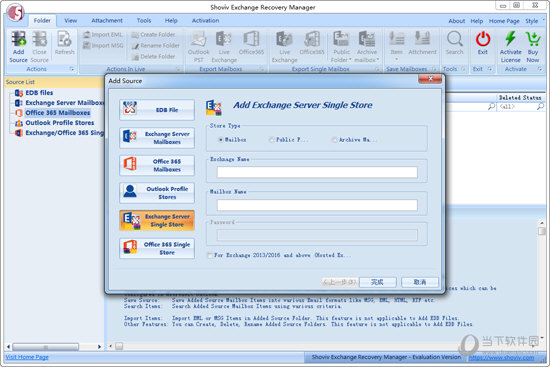Click the Add Source ribbon icon

(19, 46)
